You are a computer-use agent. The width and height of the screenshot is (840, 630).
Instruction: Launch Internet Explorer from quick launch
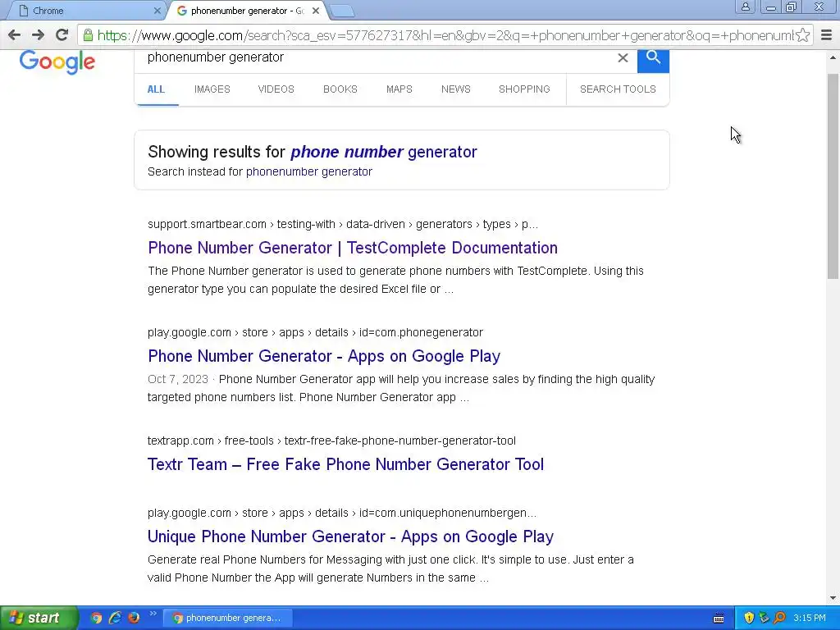click(x=115, y=618)
